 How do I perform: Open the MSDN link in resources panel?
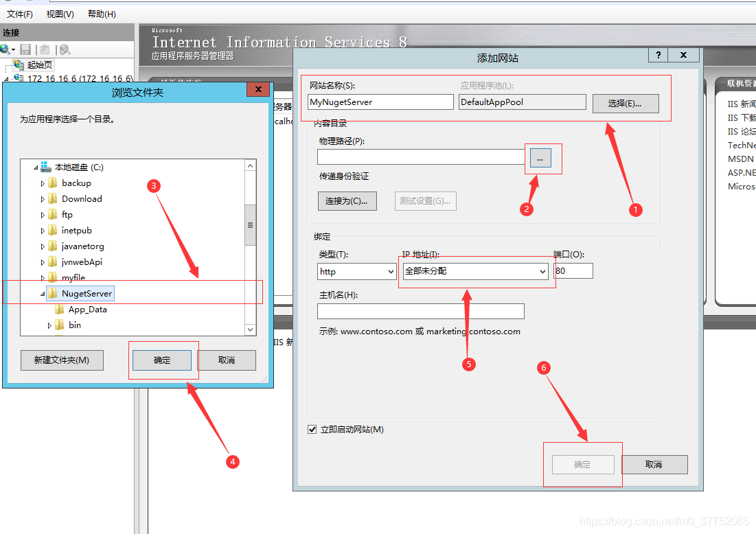pyautogui.click(x=741, y=159)
